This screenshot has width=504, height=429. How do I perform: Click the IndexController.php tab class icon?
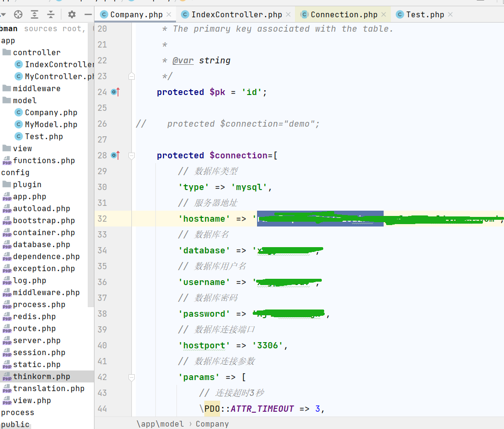tap(185, 14)
